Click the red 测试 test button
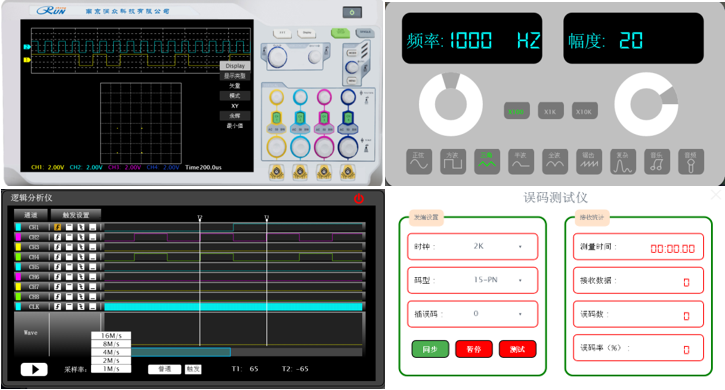The height and width of the screenshot is (390, 725). [517, 349]
